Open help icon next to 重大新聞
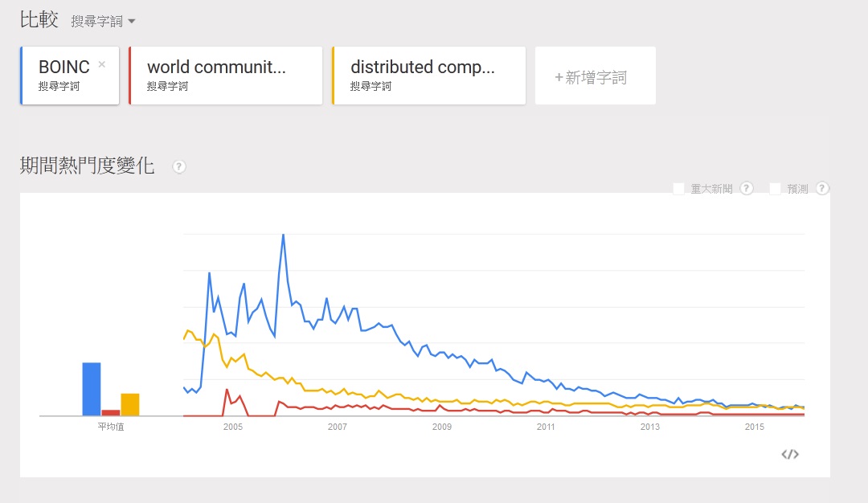This screenshot has width=868, height=503. [x=747, y=189]
